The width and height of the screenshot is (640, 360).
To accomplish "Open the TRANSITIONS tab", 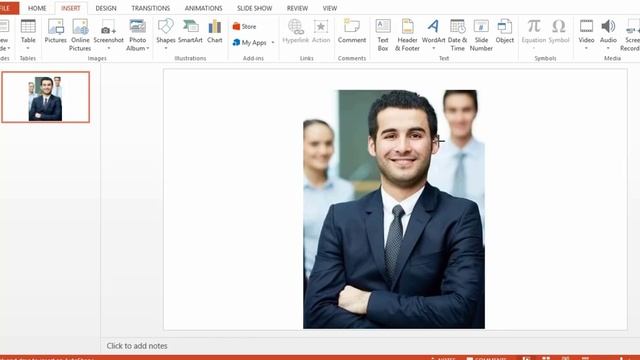I will coord(151,8).
